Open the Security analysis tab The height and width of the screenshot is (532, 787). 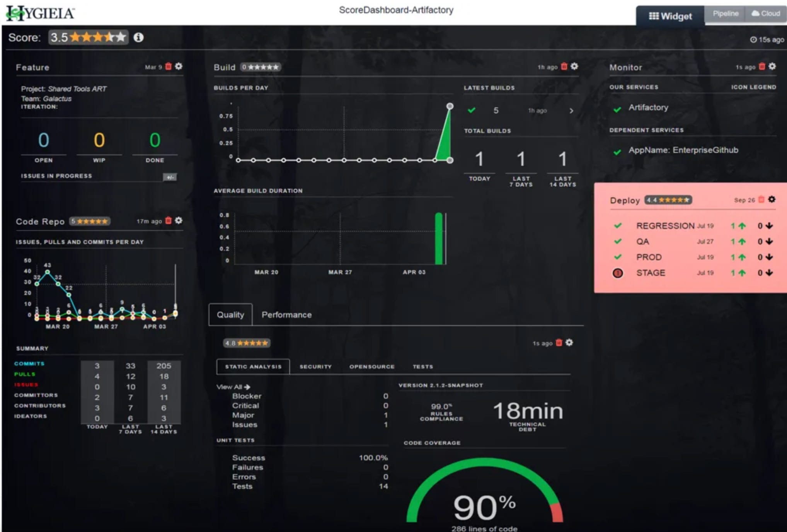[x=315, y=367]
